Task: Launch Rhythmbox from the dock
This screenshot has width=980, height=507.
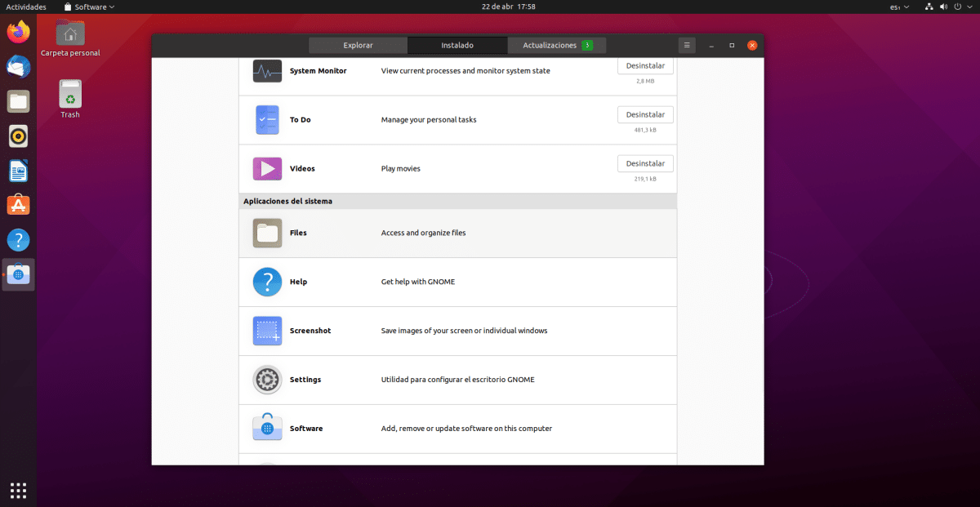Action: 18,136
